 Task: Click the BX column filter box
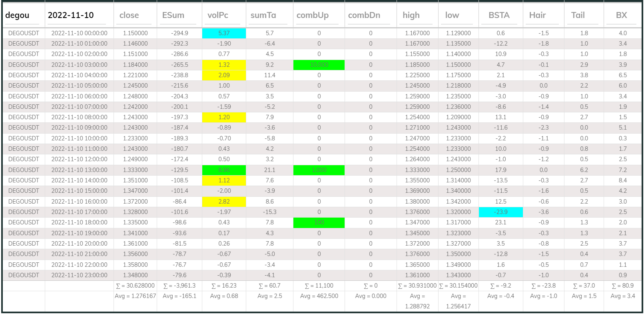click(622, 15)
